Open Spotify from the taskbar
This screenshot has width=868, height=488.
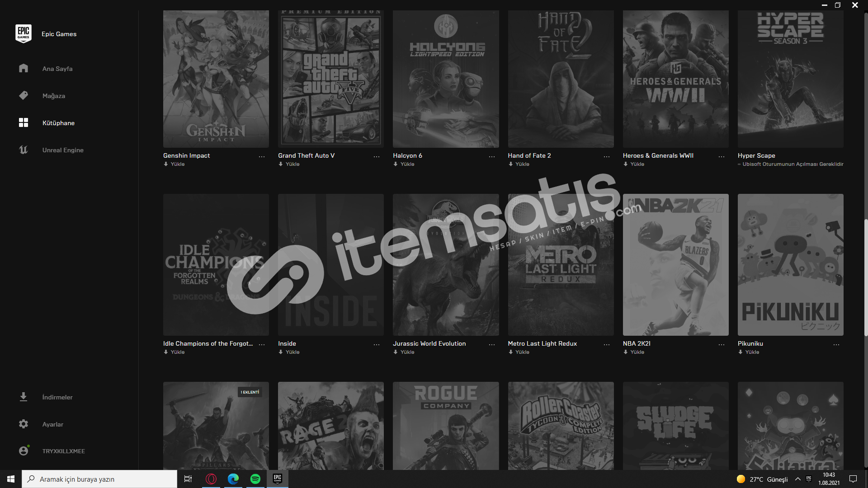(255, 479)
